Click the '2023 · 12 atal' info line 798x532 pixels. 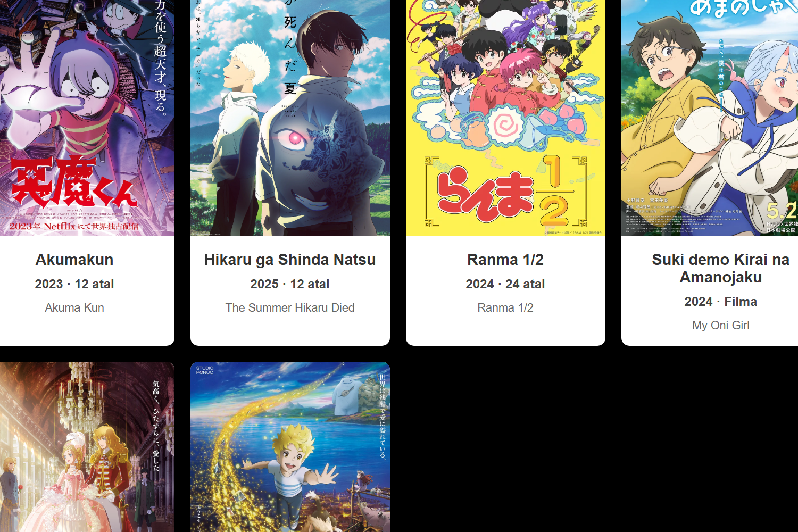click(x=74, y=284)
